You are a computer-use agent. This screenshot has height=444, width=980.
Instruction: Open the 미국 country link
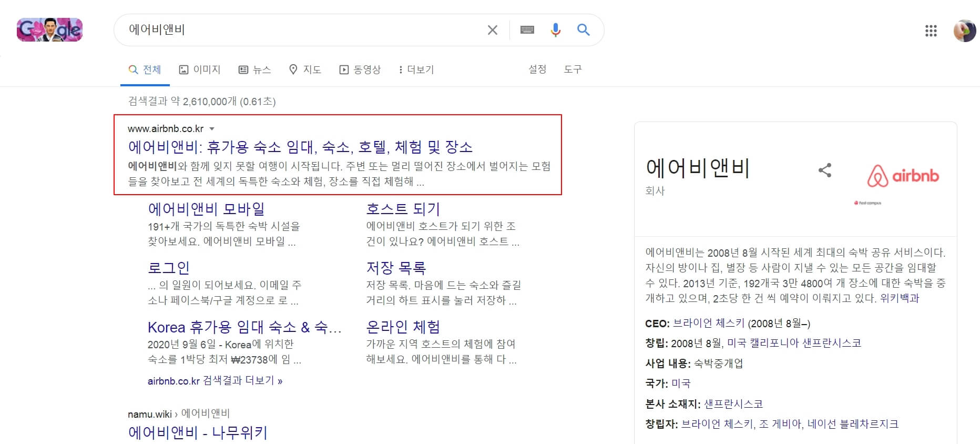[x=681, y=384]
